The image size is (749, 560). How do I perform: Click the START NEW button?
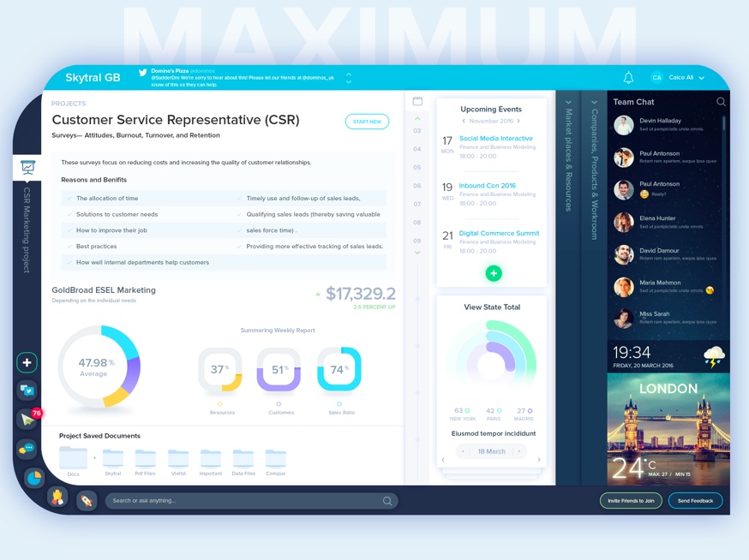[x=367, y=122]
